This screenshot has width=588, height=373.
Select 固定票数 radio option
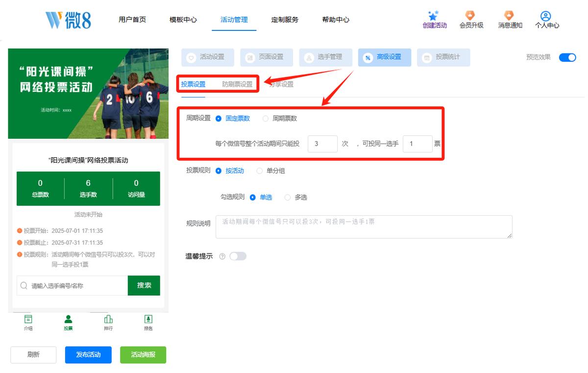click(233, 118)
